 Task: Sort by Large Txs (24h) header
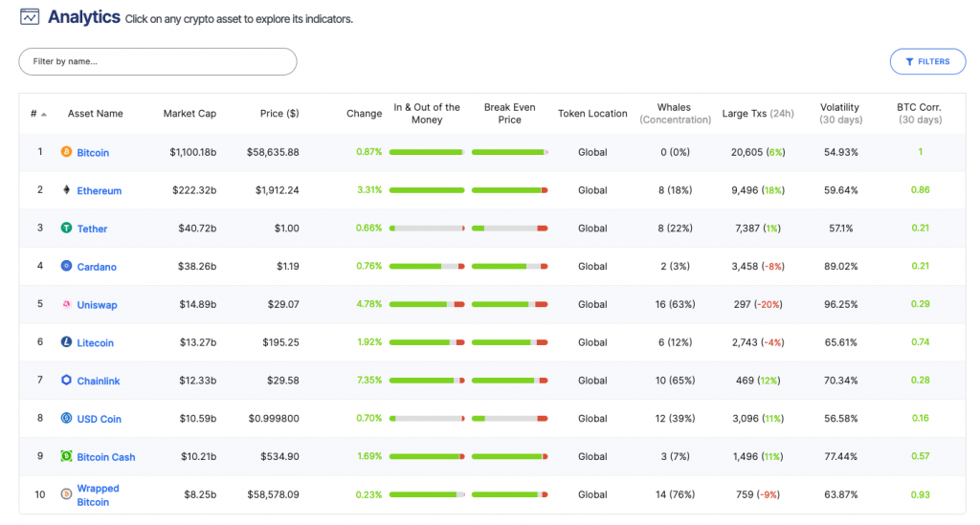tap(758, 114)
